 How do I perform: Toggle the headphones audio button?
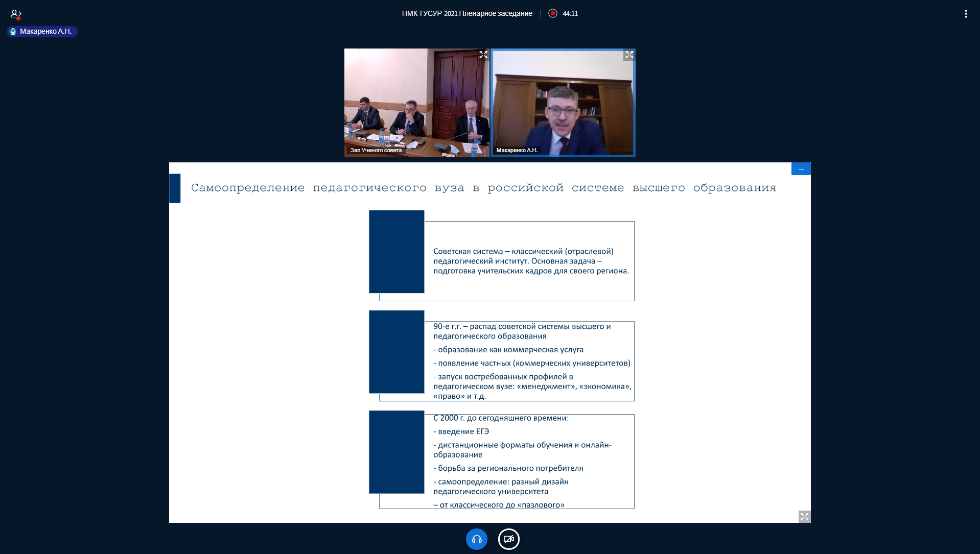click(x=476, y=539)
